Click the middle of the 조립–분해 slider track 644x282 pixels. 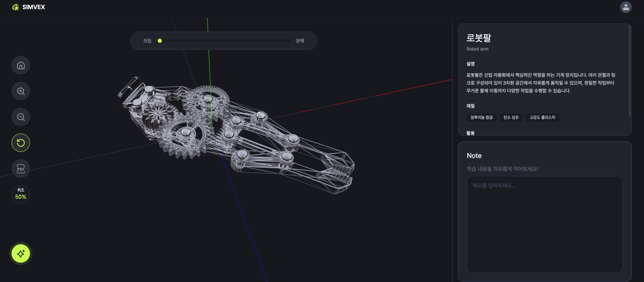(225, 41)
